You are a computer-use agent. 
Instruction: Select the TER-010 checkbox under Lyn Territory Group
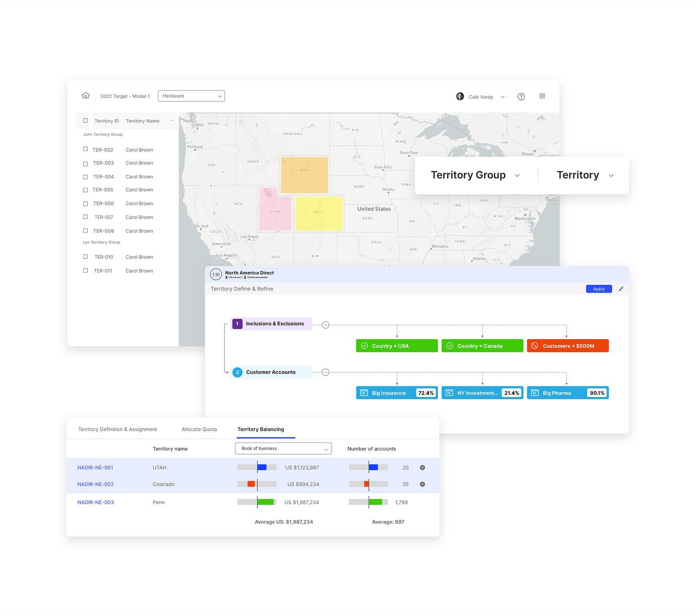[85, 256]
